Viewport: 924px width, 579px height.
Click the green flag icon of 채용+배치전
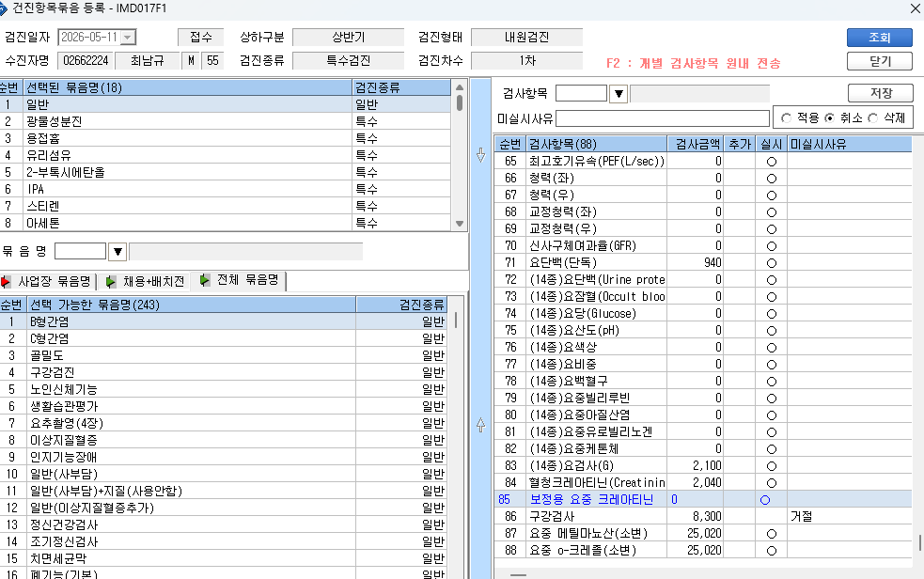click(x=110, y=282)
